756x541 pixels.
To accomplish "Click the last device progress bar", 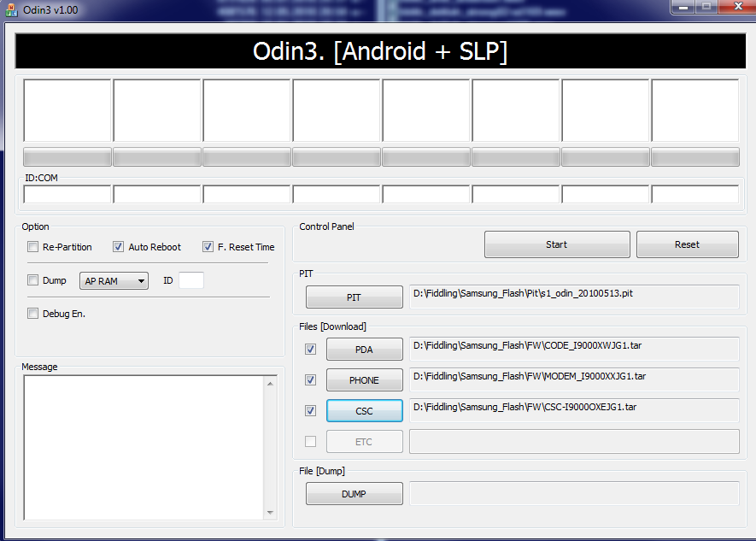I will tap(695, 157).
